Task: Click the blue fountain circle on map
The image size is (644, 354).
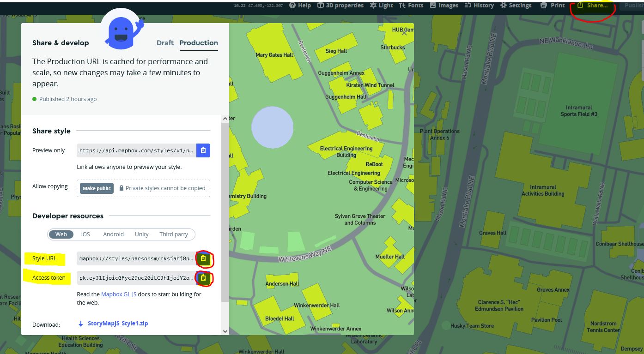Action: pyautogui.click(x=272, y=127)
